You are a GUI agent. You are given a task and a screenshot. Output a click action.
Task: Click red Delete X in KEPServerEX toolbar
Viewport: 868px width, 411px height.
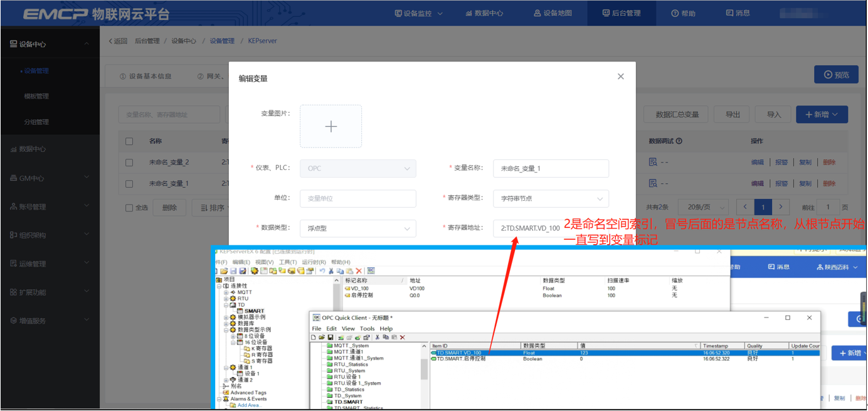(359, 270)
